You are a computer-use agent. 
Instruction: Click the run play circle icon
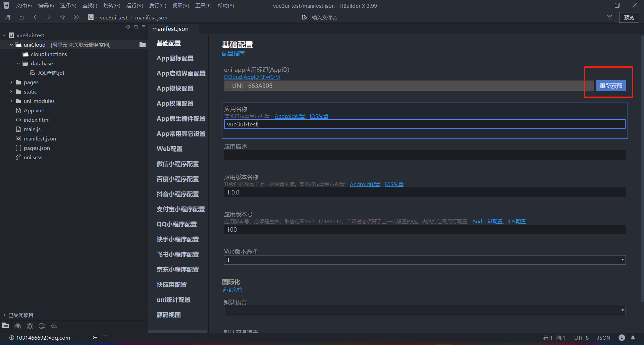[x=76, y=17]
